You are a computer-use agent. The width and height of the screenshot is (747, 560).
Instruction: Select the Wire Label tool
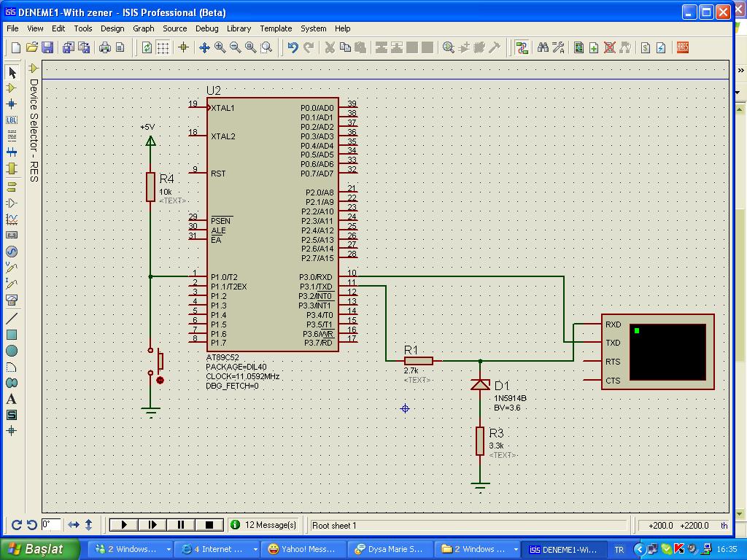pyautogui.click(x=12, y=120)
